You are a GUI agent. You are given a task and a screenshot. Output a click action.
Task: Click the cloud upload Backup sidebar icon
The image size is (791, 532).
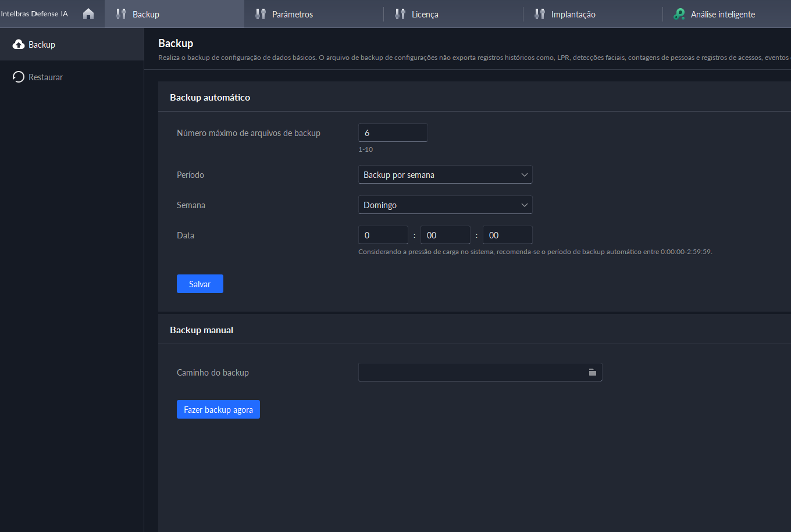[18, 45]
